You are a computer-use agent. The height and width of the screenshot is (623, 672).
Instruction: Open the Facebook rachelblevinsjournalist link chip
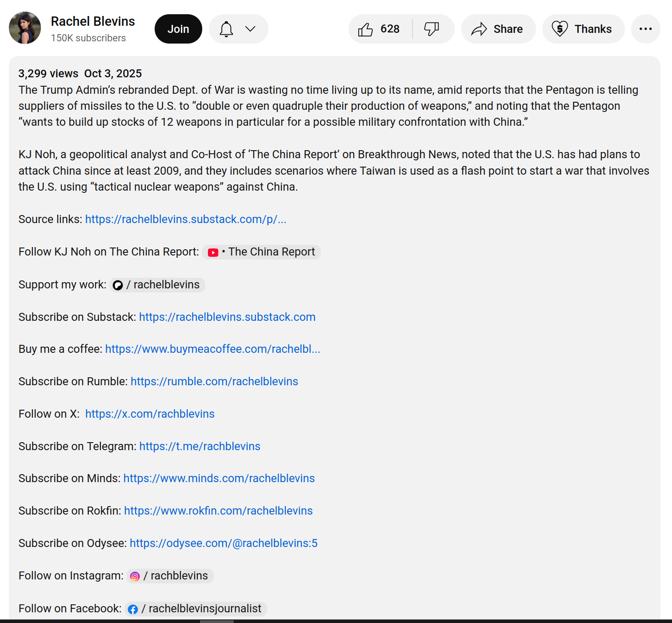click(196, 609)
